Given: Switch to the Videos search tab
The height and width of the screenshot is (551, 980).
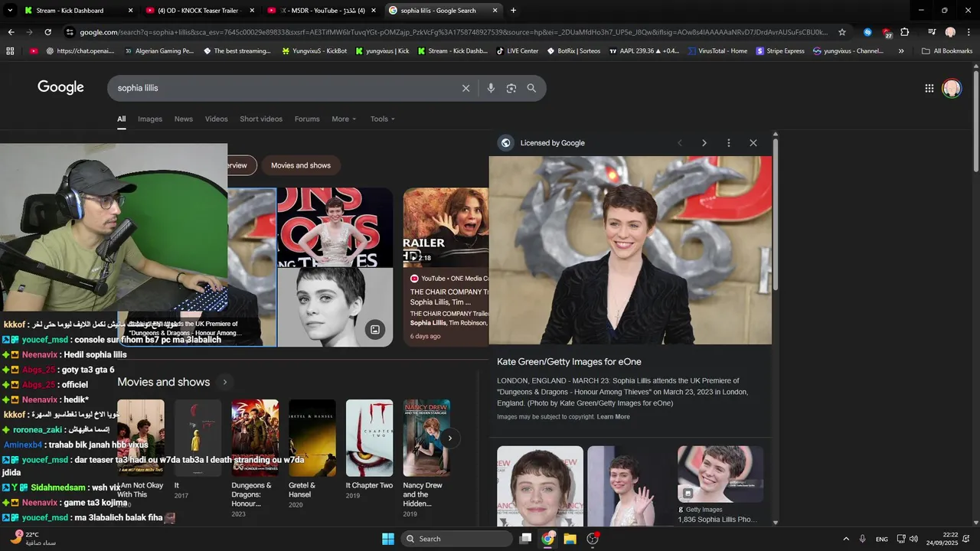Looking at the screenshot, I should [216, 119].
